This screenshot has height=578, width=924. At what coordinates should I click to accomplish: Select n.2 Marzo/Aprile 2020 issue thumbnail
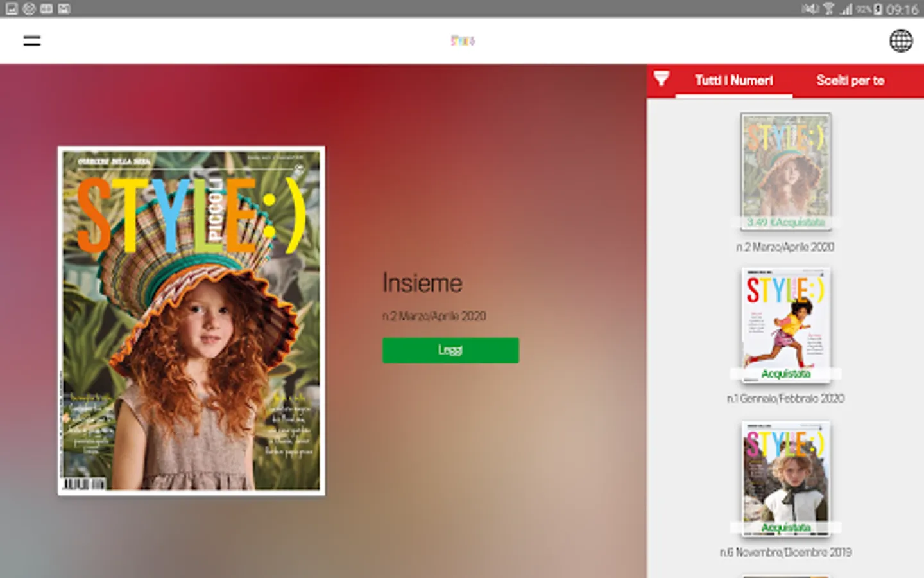click(x=786, y=172)
